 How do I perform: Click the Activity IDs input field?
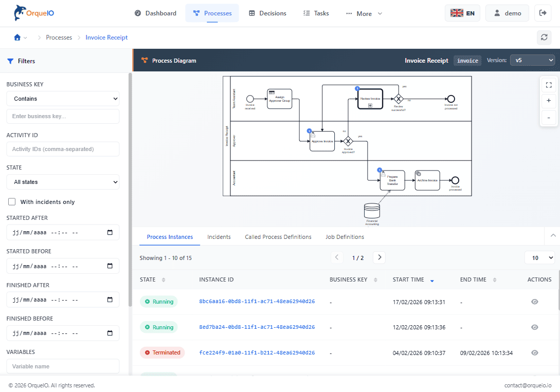tap(63, 149)
